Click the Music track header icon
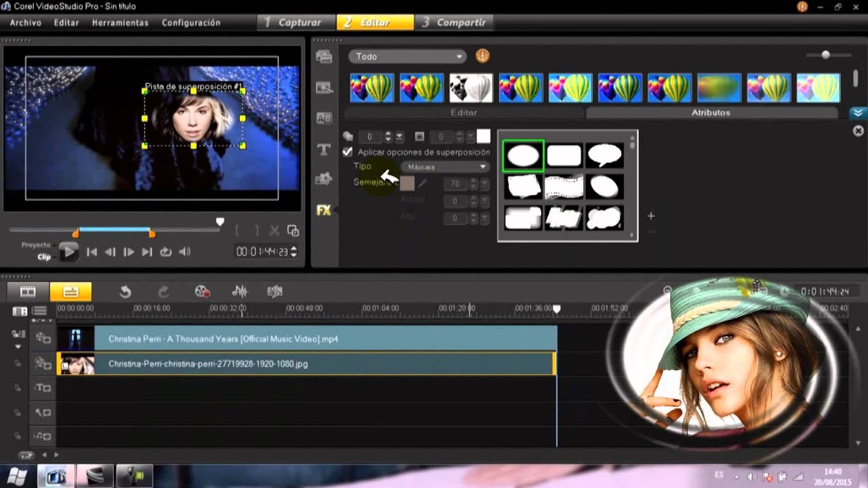 [x=43, y=436]
